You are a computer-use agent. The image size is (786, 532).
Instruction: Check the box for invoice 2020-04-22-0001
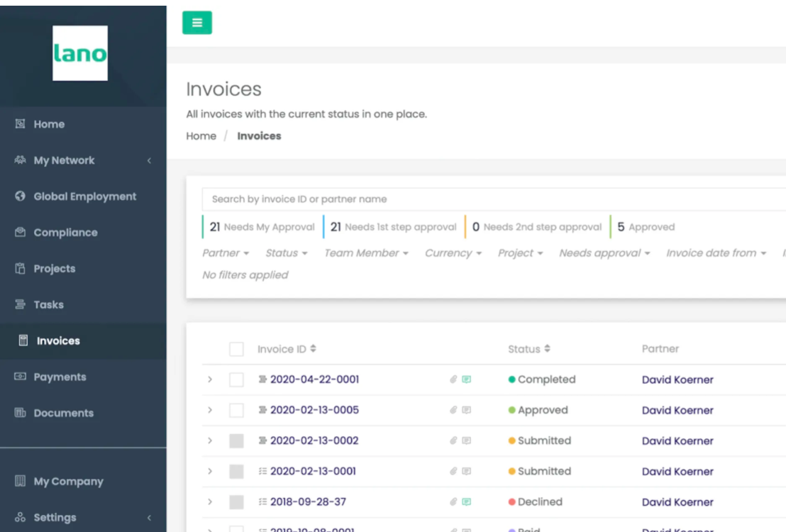click(x=236, y=379)
